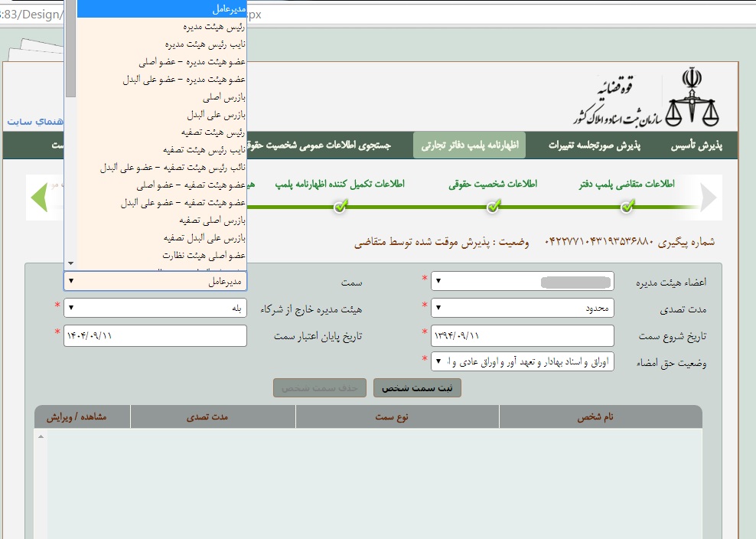Image resolution: width=756 pixels, height=539 pixels.
Task: Click the ثبت سمت شخص button
Action: [417, 388]
